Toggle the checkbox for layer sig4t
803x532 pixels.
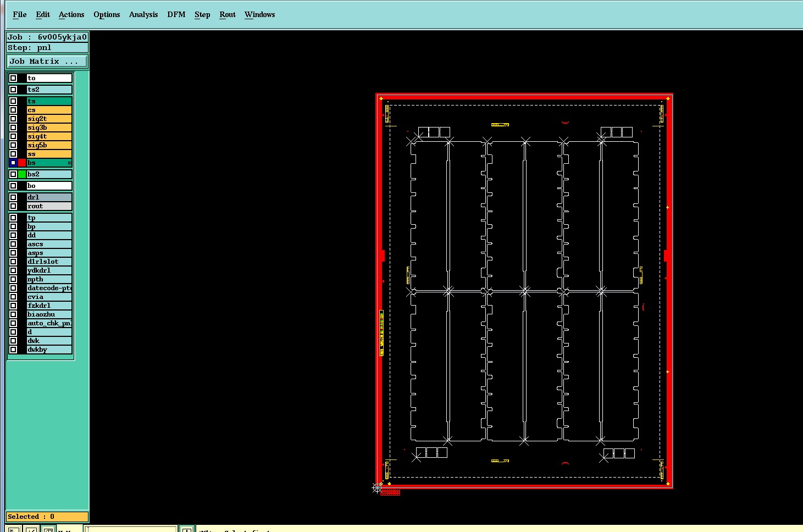coord(13,136)
